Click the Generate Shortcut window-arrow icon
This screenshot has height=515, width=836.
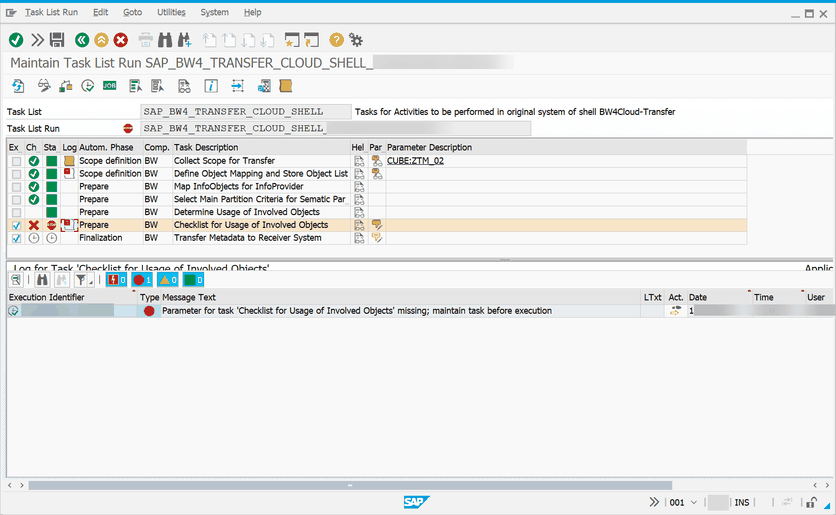point(311,40)
